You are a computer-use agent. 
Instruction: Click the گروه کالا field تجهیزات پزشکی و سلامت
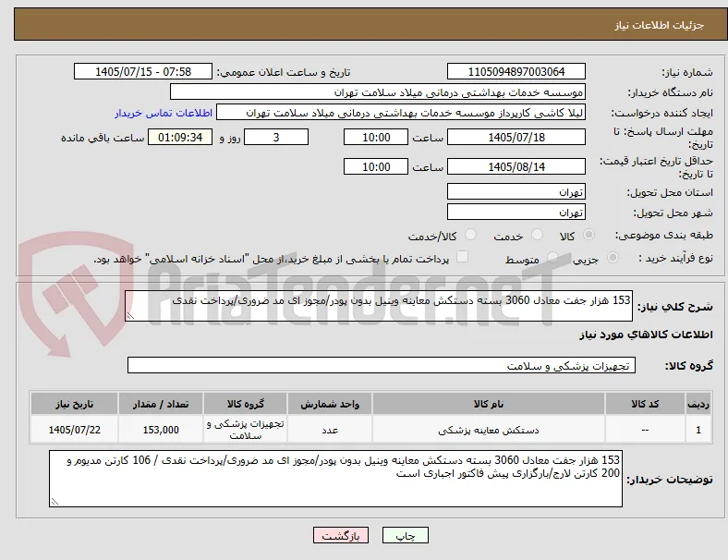pyautogui.click(x=382, y=365)
